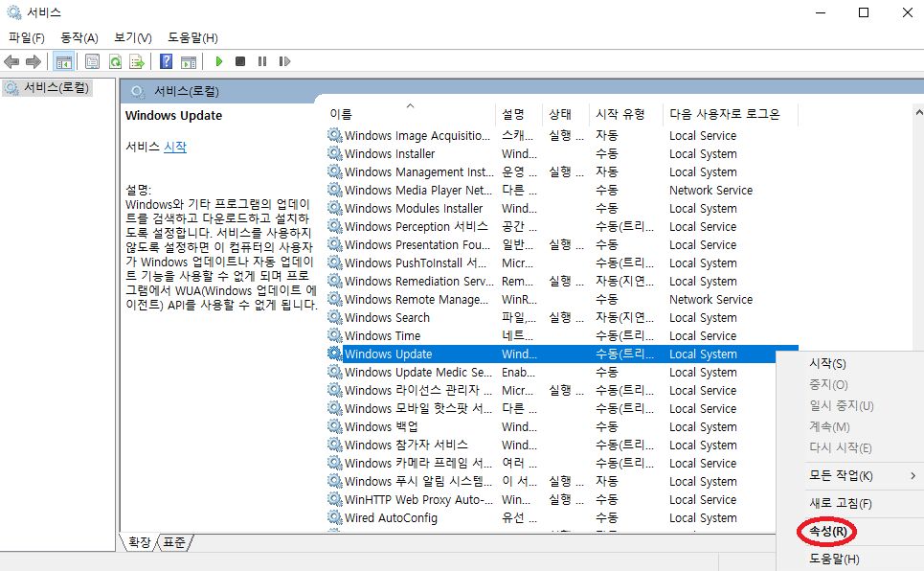Click the Back arrow toolbar icon
The height and width of the screenshot is (571, 924).
11,61
